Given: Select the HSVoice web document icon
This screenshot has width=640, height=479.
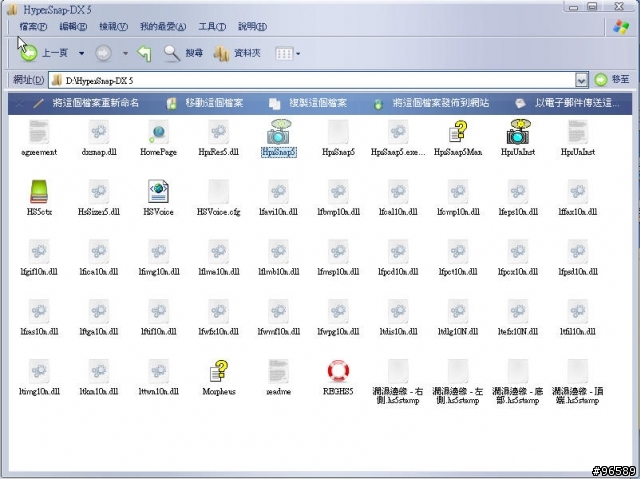Looking at the screenshot, I should click(x=158, y=191).
